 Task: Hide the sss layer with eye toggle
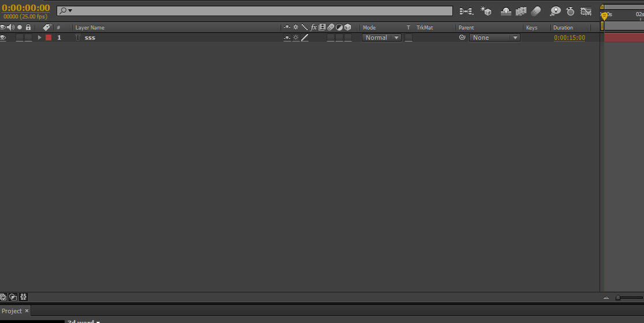point(3,37)
